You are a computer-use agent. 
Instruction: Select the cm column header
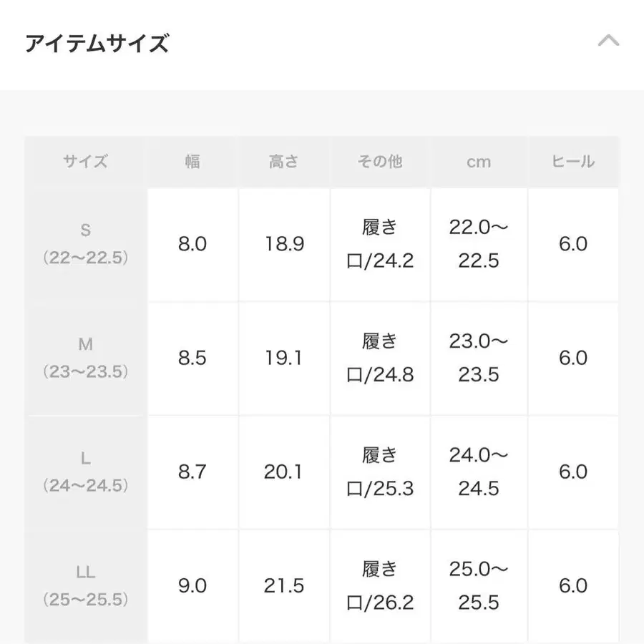click(479, 162)
